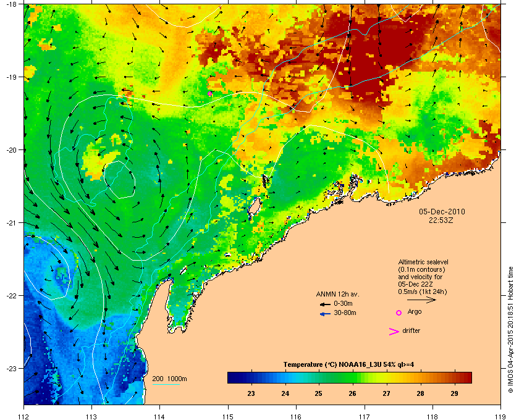Viewport: 519px width, 420px height.
Task: Click the black 0-30m arrow symbol in the legend
Action: pos(325,304)
